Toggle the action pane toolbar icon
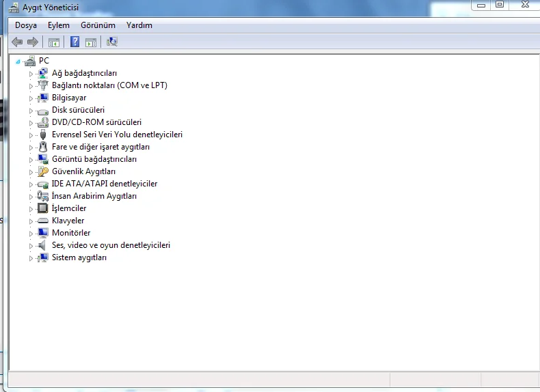This screenshot has width=540, height=392. point(91,42)
